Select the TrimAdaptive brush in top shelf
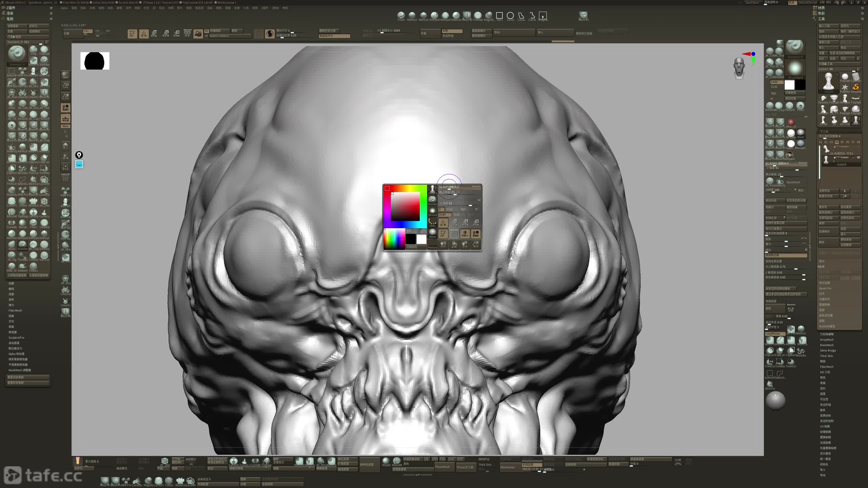This screenshot has width=868, height=488. point(478,16)
